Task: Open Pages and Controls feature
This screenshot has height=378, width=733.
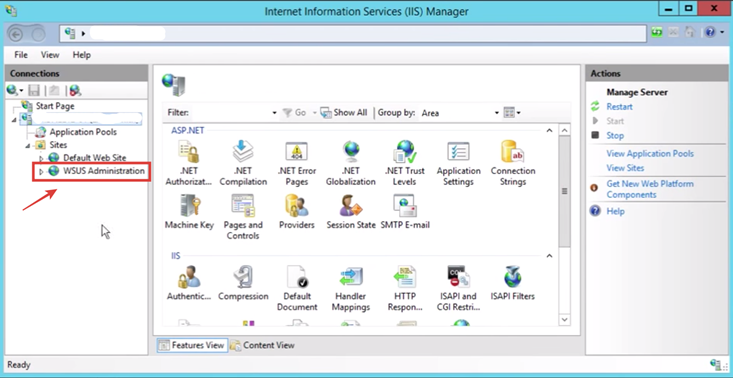Action: (243, 217)
